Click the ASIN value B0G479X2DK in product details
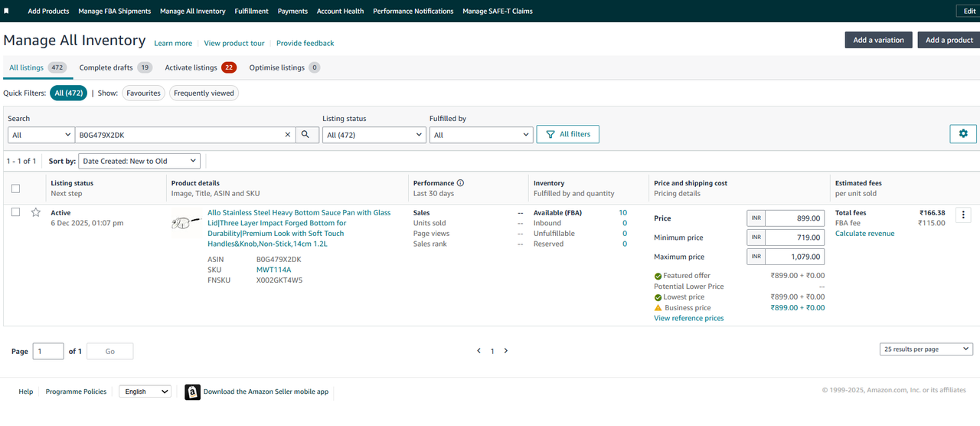 pyautogui.click(x=279, y=259)
